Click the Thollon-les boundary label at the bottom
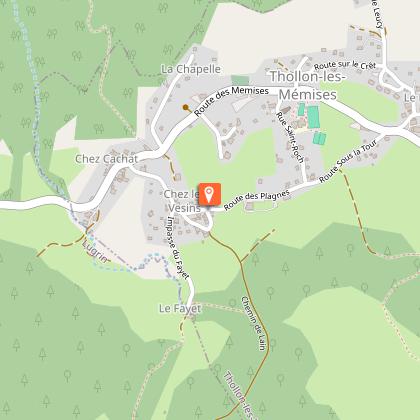The width and height of the screenshot is (420, 420). 240,395
